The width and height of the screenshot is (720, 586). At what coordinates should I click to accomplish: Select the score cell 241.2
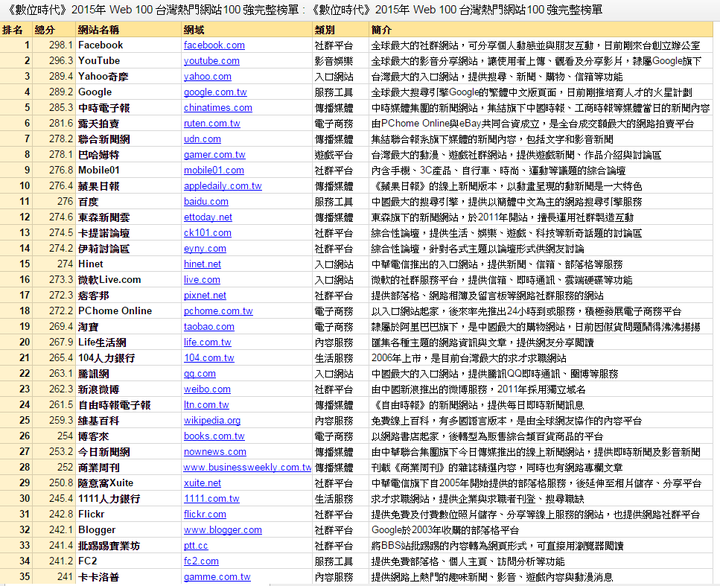[x=53, y=561]
